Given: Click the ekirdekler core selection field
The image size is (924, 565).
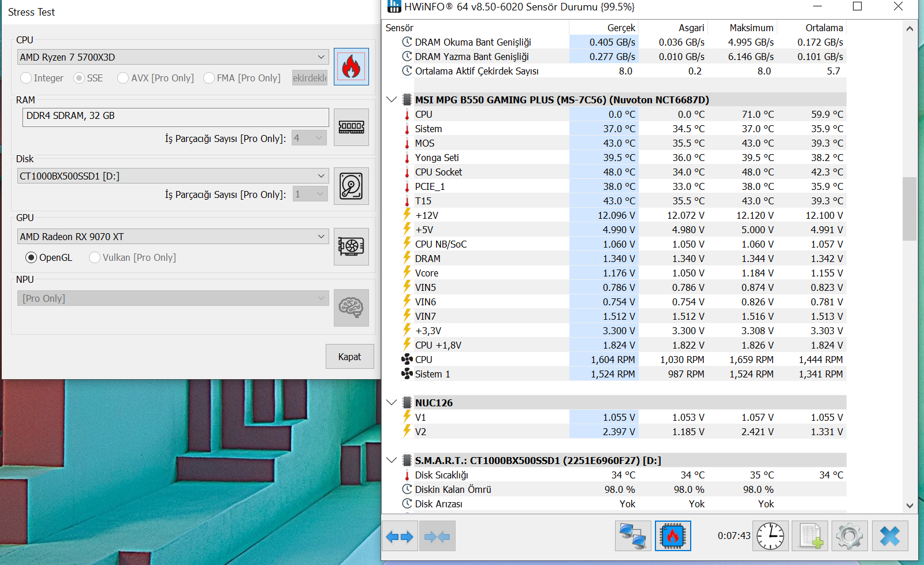Looking at the screenshot, I should point(310,78).
